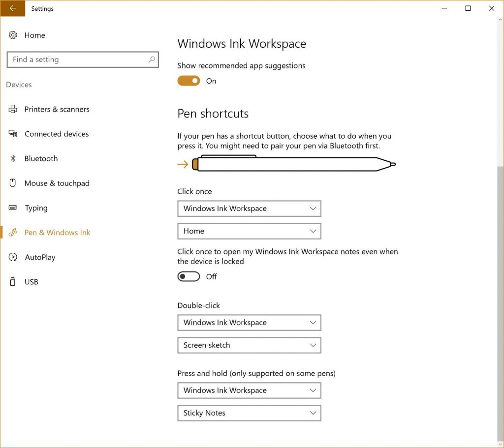Open Connected devices settings
Screen dimensions: 504x448
pos(57,134)
